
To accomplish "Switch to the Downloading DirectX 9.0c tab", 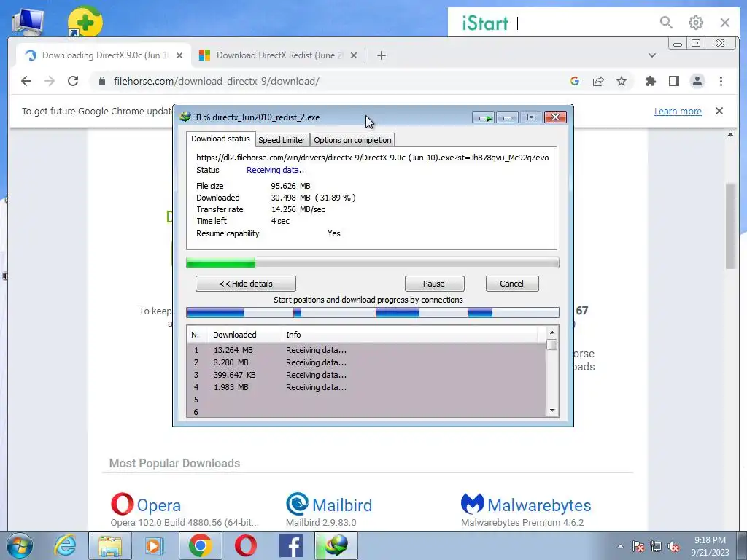I will click(104, 55).
